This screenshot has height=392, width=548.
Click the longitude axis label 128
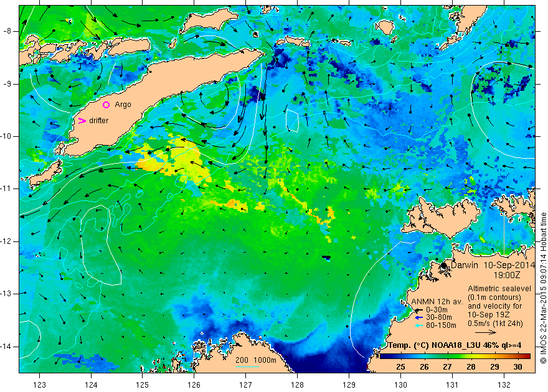[x=298, y=385]
